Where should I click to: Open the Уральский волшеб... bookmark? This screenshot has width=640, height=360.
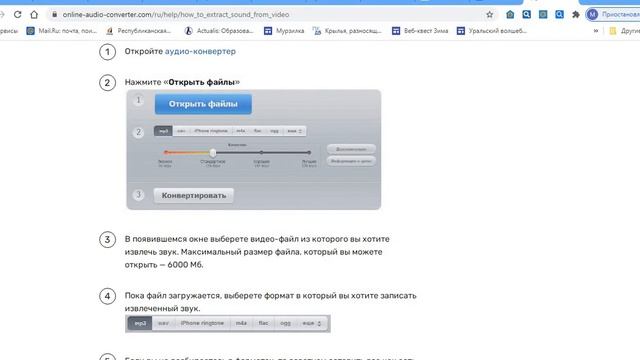492,31
